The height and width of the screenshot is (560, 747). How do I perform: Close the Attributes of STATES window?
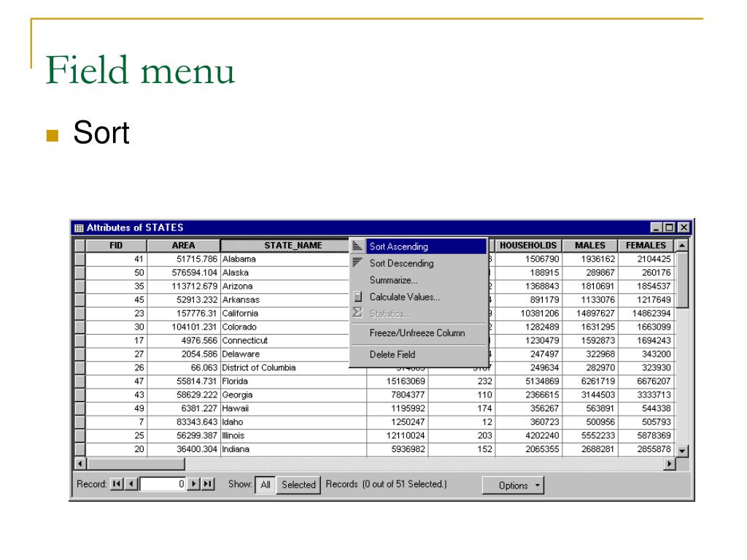(x=684, y=227)
